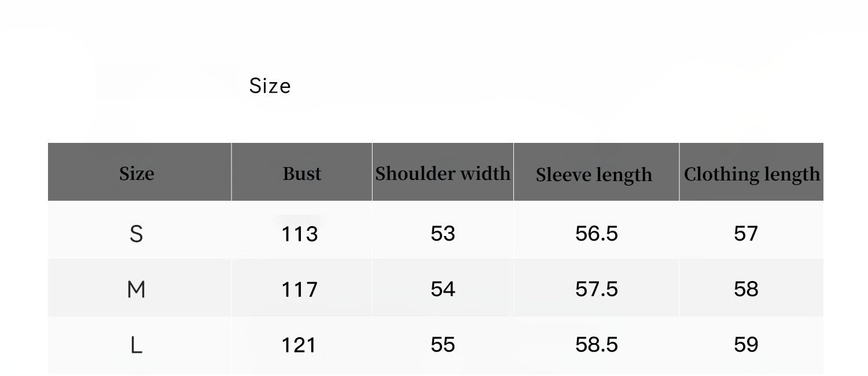Click sleeve length value 58.5
The width and height of the screenshot is (868, 376).
pos(597,345)
